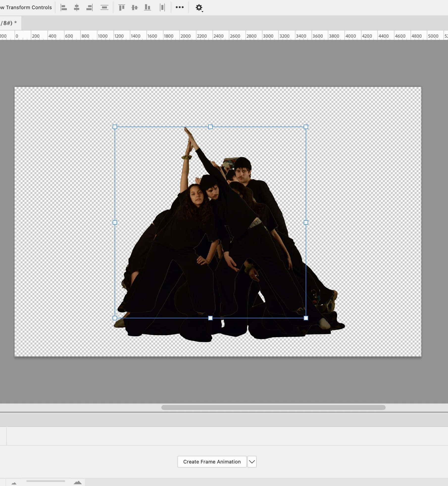Viewport: 448px width, 486px height.
Task: Click the Distribute vertically icon
Action: coord(104,8)
